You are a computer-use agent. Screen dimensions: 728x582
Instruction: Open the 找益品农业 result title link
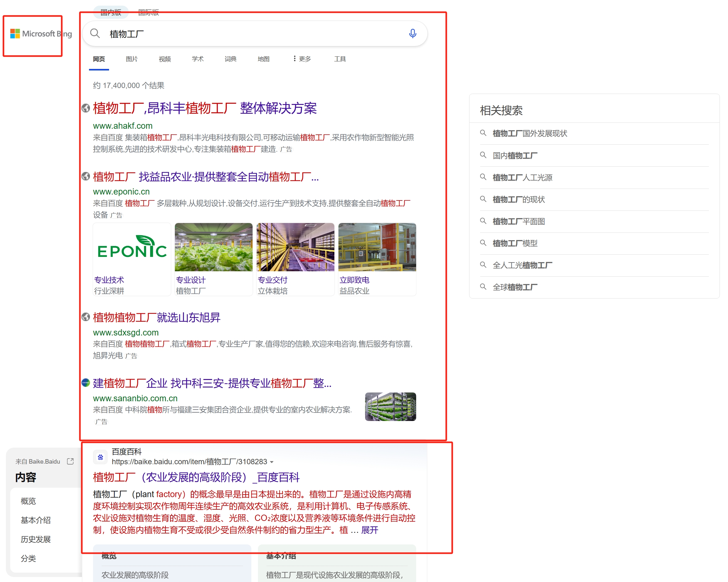point(206,177)
